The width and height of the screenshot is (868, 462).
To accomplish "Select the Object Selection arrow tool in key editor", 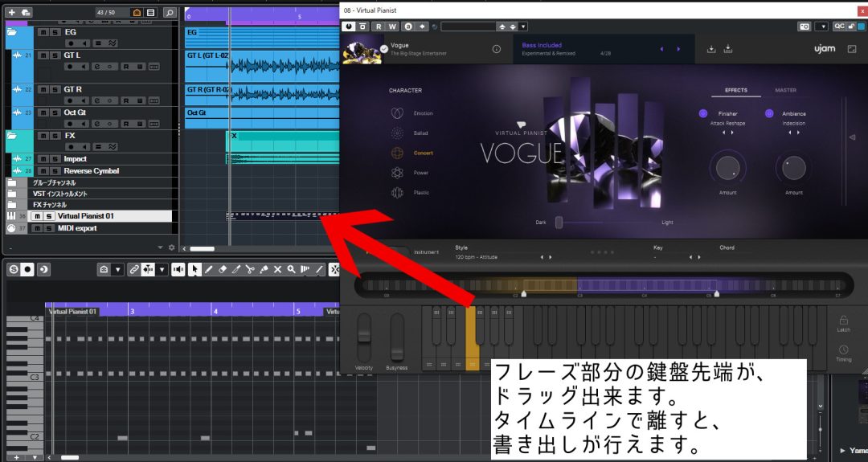I will (194, 269).
